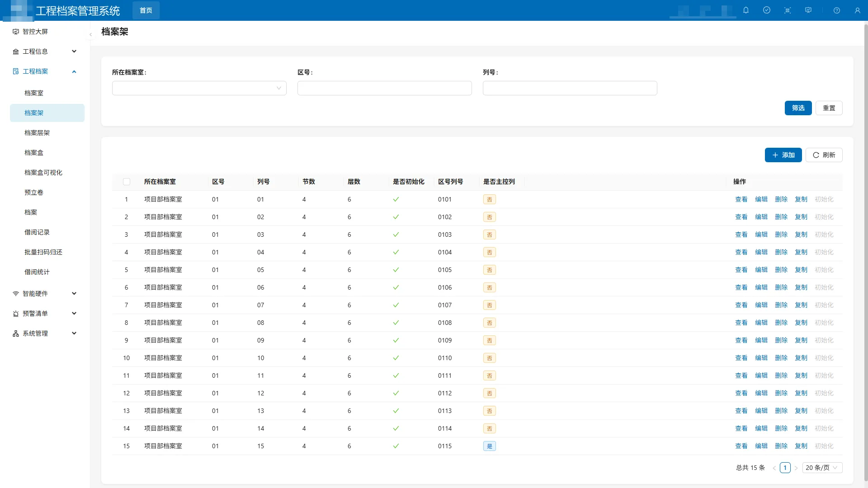Expand the 智能硬件 sidebar menu
This screenshot has height=488, width=868.
pos(45,294)
